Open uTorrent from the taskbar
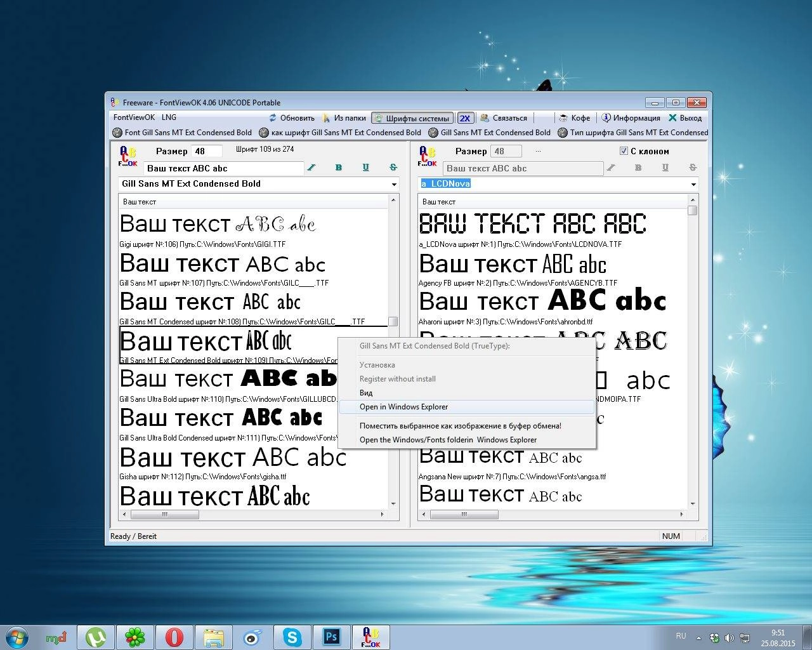Screen dimensions: 812x650 coord(96,637)
